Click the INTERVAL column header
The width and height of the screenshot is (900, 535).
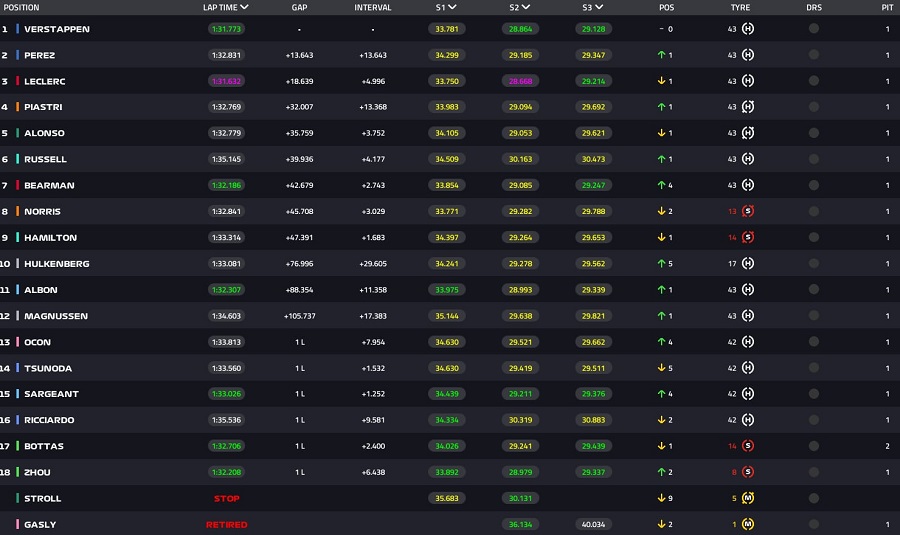pos(373,7)
